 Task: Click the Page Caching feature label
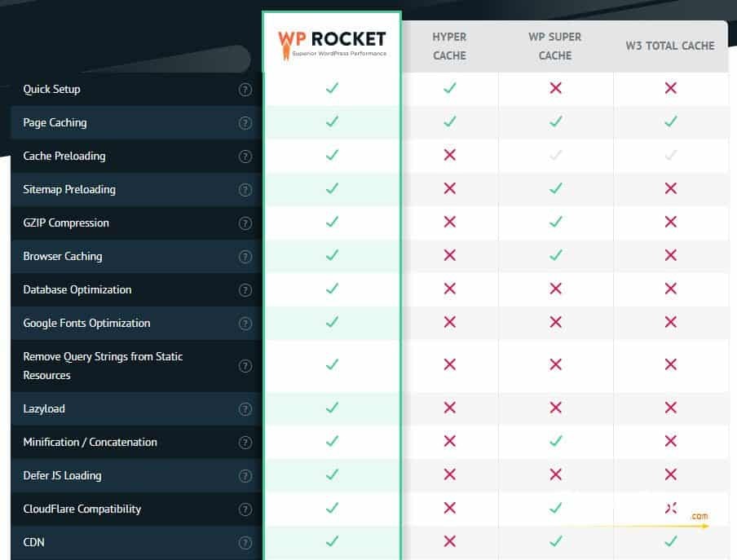(x=55, y=122)
